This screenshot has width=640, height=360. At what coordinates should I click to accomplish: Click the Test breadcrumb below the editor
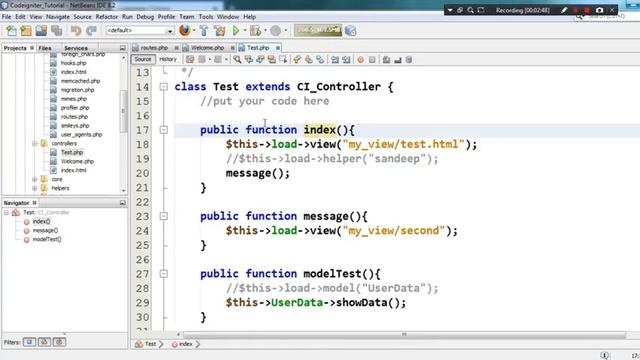[x=150, y=344]
